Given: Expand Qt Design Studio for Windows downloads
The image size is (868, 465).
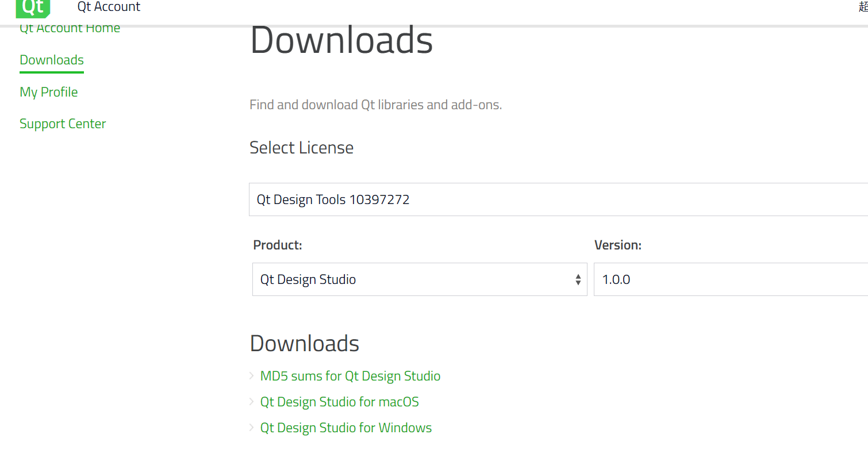Looking at the screenshot, I should (x=345, y=428).
